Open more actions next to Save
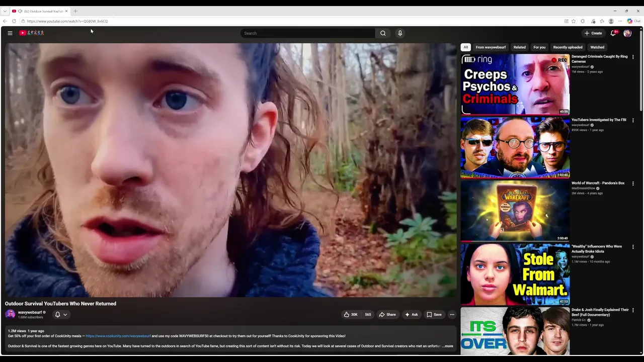Image resolution: width=644 pixels, height=362 pixels. [x=452, y=315]
